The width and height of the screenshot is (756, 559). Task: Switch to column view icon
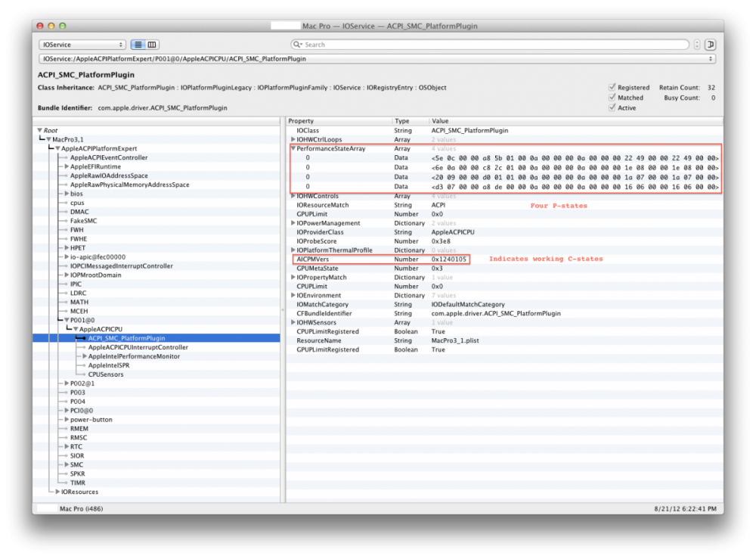[x=152, y=45]
